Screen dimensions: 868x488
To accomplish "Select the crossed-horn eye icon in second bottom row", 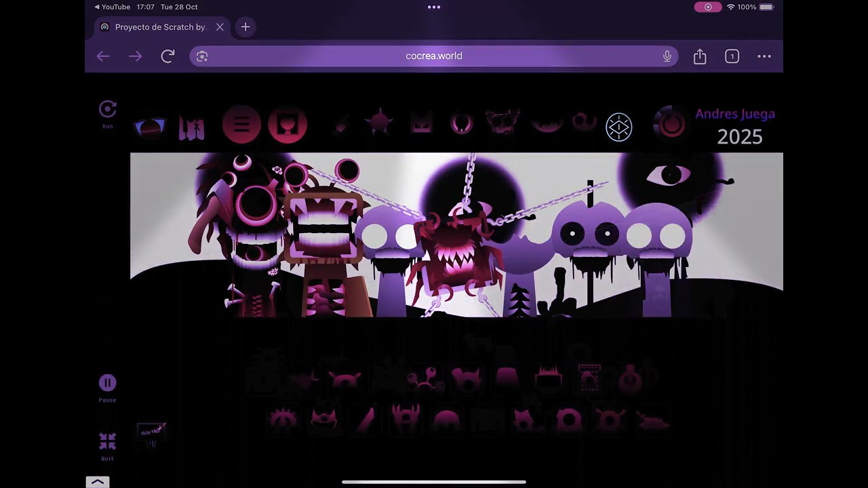I will click(609, 420).
